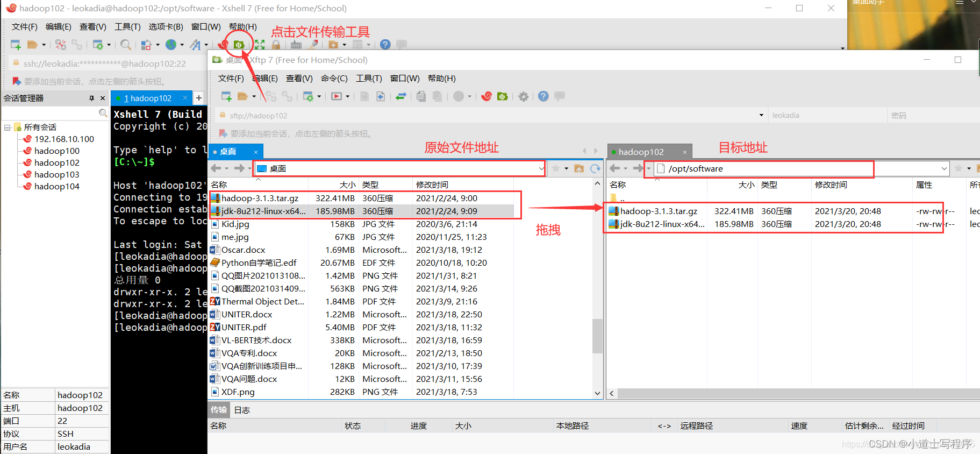Click the Xftp file transfer icon in Xshell toolbar
980x454 pixels.
[x=239, y=45]
